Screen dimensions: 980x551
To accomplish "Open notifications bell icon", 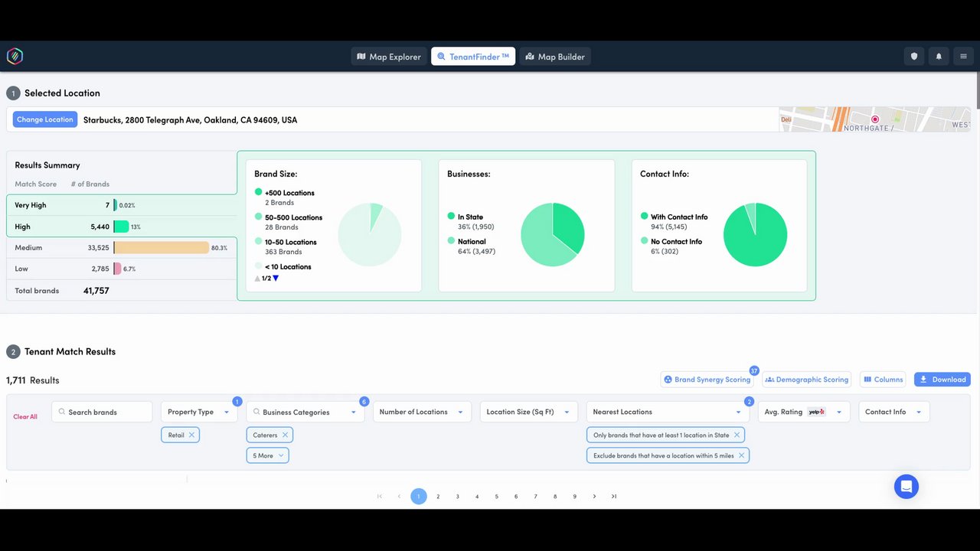I will [x=939, y=57].
